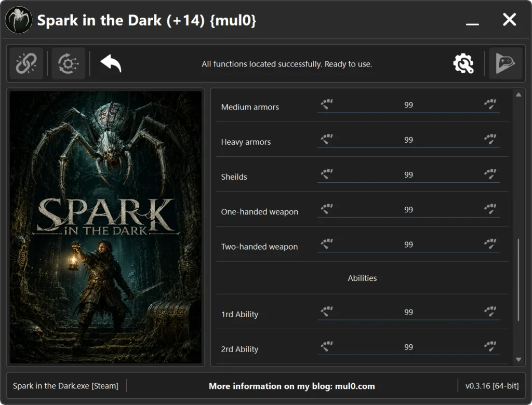
Task: Click the chain link attach icon
Action: click(x=26, y=63)
